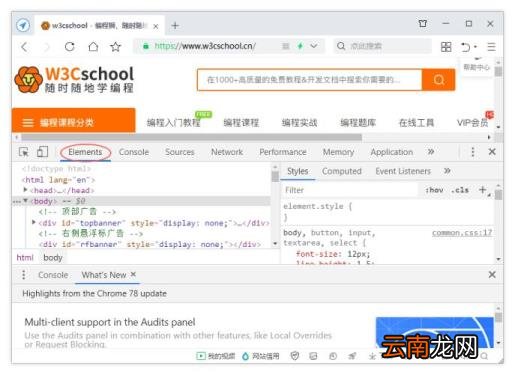Toggle the :hov element state button
Image resolution: width=515 pixels, height=375 pixels.
pos(434,190)
